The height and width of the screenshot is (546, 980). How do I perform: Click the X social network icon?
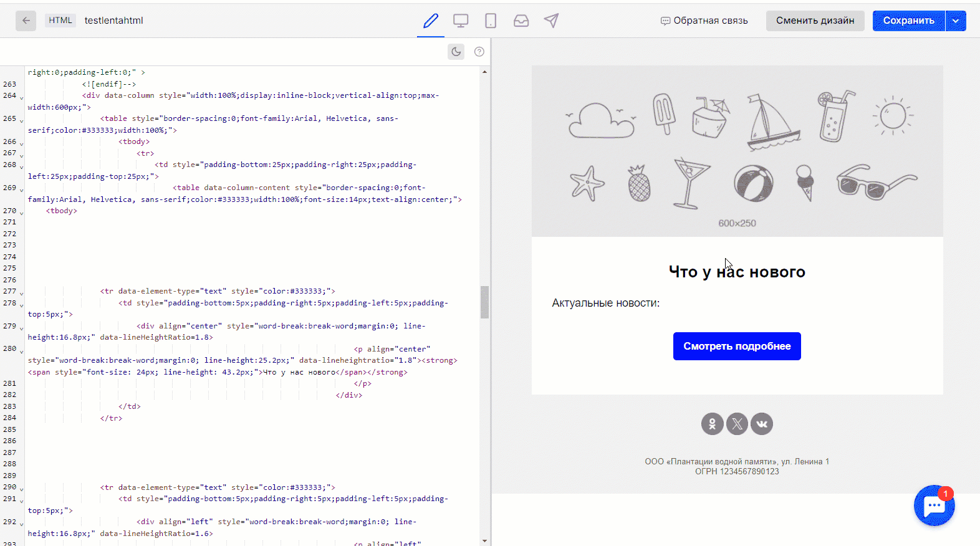737,424
